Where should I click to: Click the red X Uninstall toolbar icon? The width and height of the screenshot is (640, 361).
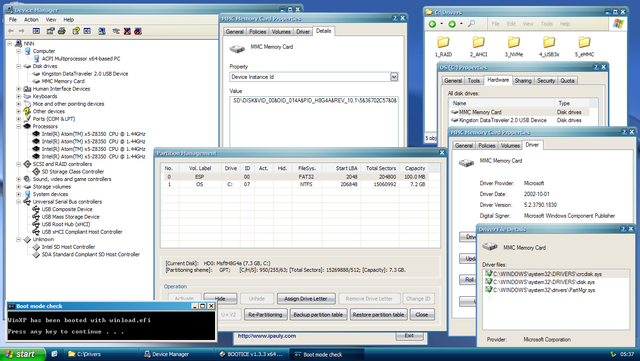pos(127,31)
